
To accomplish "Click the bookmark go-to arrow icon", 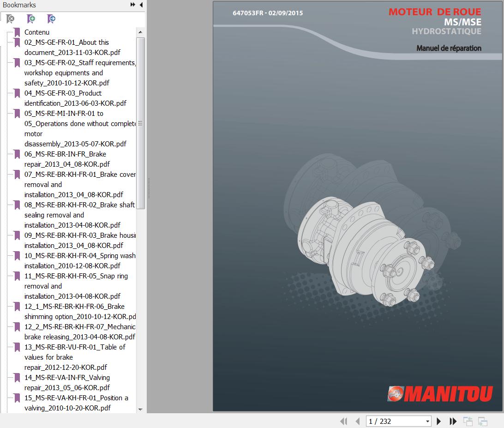I will pyautogui.click(x=51, y=19).
